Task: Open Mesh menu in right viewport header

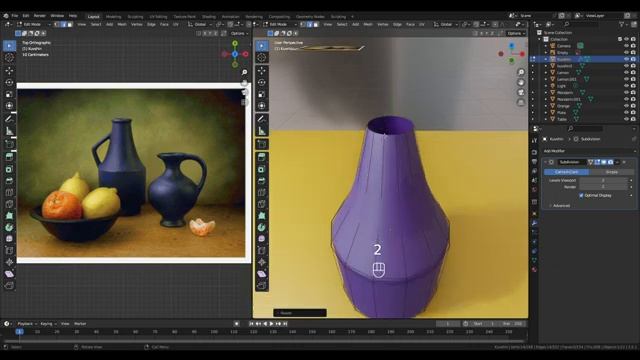Action: (368, 24)
